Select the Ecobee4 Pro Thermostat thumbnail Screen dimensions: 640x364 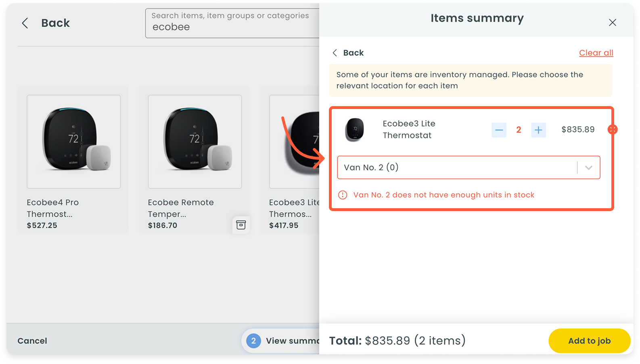click(x=74, y=142)
